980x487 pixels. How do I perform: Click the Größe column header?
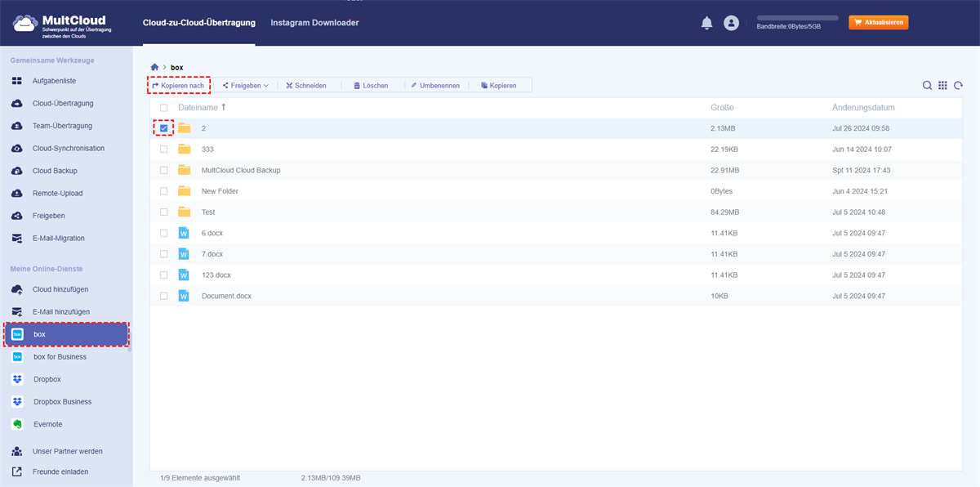(722, 108)
